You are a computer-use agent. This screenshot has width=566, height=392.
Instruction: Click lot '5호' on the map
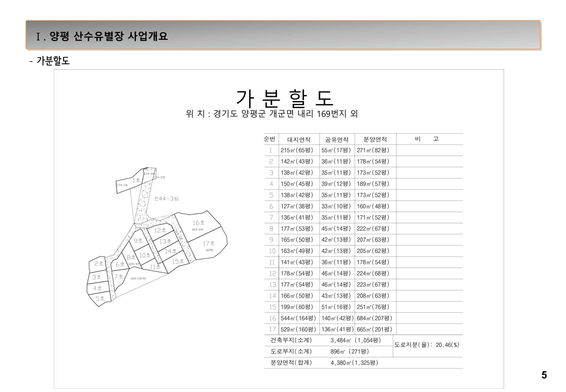pyautogui.click(x=100, y=298)
